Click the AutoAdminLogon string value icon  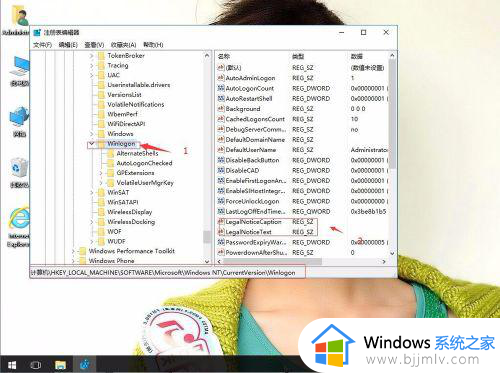point(221,78)
